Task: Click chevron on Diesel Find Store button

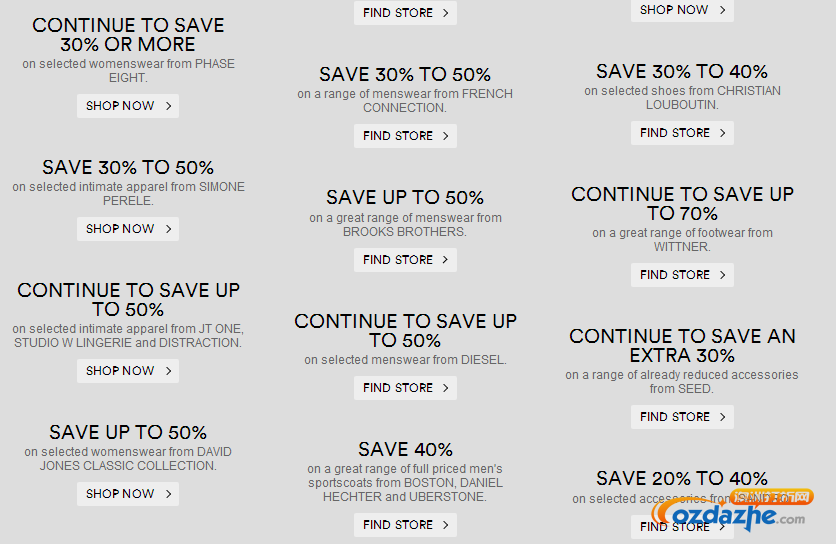Action: [446, 387]
